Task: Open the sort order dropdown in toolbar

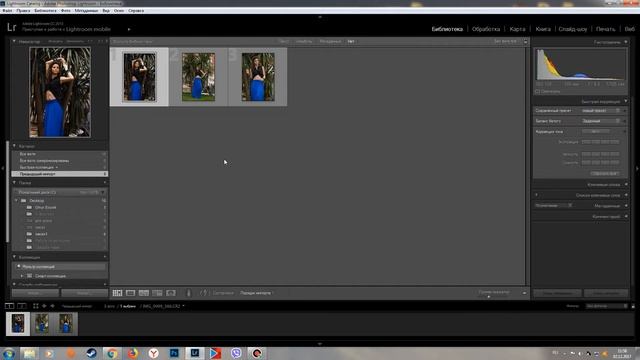Action: click(256, 293)
